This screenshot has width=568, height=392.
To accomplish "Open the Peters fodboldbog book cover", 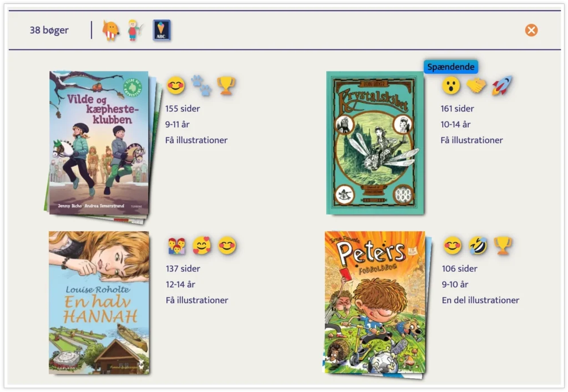I will [x=375, y=303].
